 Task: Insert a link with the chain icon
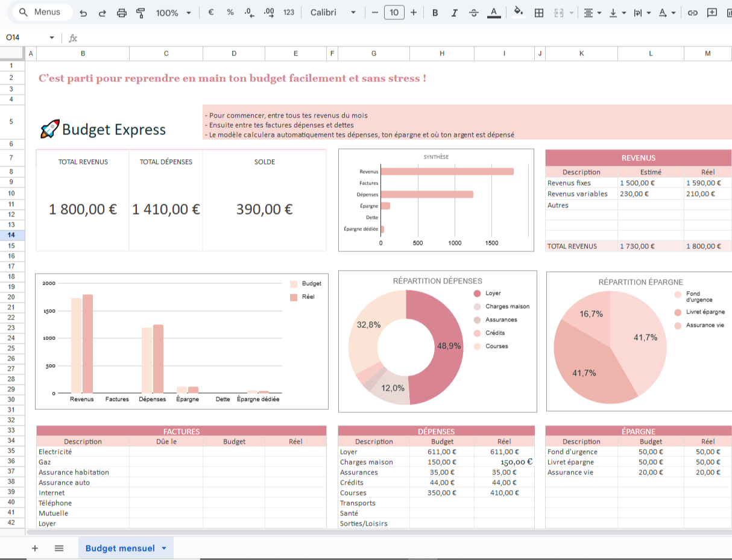point(693,13)
